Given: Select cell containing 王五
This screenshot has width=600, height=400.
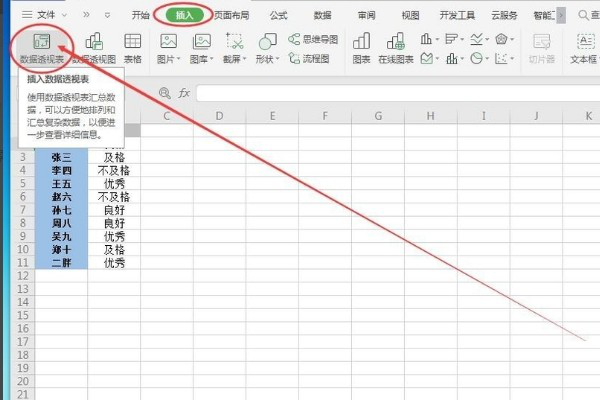Looking at the screenshot, I should pyautogui.click(x=61, y=184).
